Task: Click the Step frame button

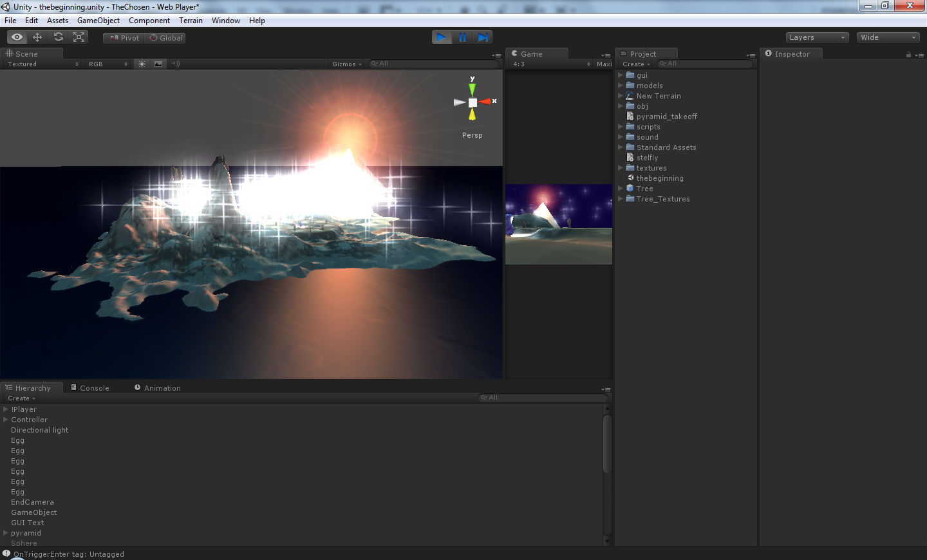Action: pyautogui.click(x=483, y=37)
